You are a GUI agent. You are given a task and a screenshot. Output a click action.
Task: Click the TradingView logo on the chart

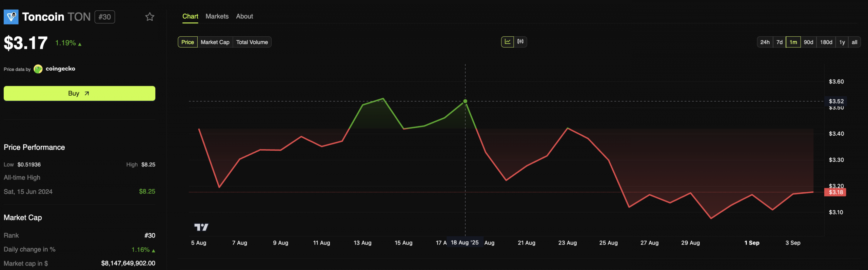pos(201,227)
